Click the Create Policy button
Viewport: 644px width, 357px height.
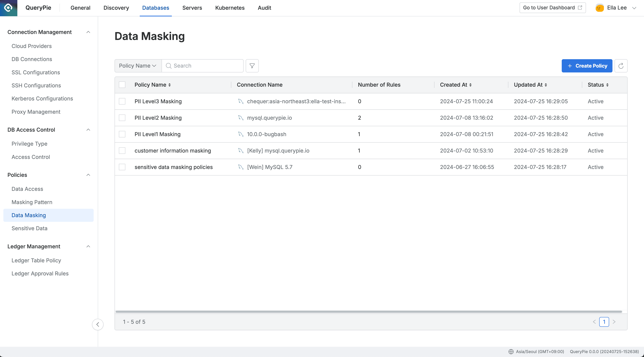[587, 66]
